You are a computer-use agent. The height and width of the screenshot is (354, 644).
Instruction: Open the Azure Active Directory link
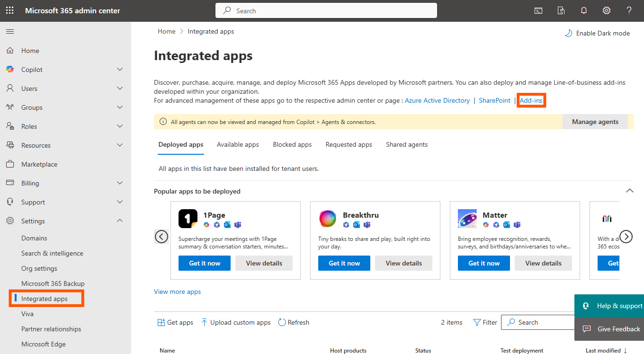tap(437, 100)
